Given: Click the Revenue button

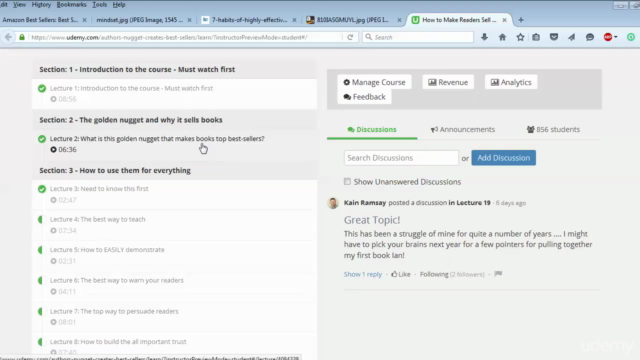Looking at the screenshot, I should click(448, 82).
